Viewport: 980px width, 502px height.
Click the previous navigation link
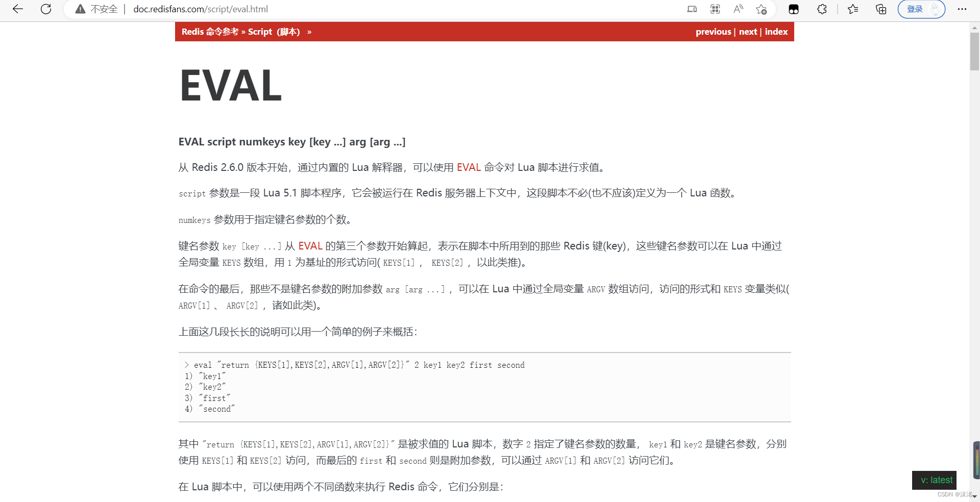pyautogui.click(x=713, y=31)
